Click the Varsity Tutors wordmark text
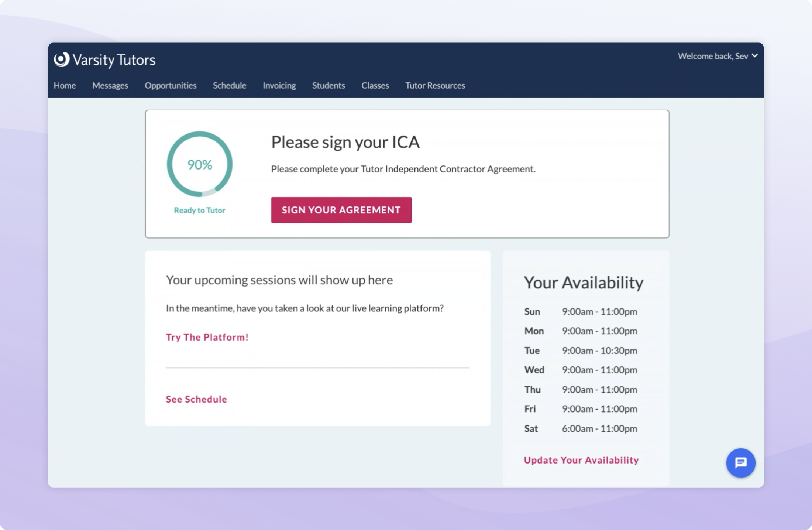The height and width of the screenshot is (530, 812). pos(114,60)
